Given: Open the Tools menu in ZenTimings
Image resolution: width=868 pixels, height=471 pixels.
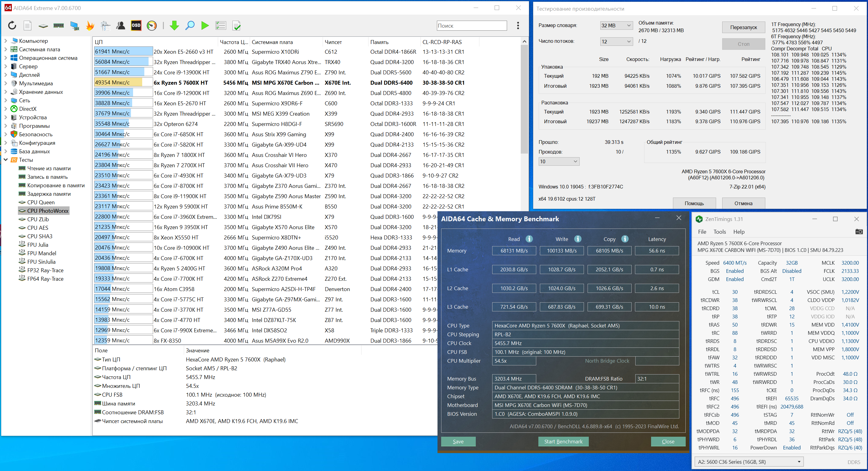Looking at the screenshot, I should pos(719,232).
